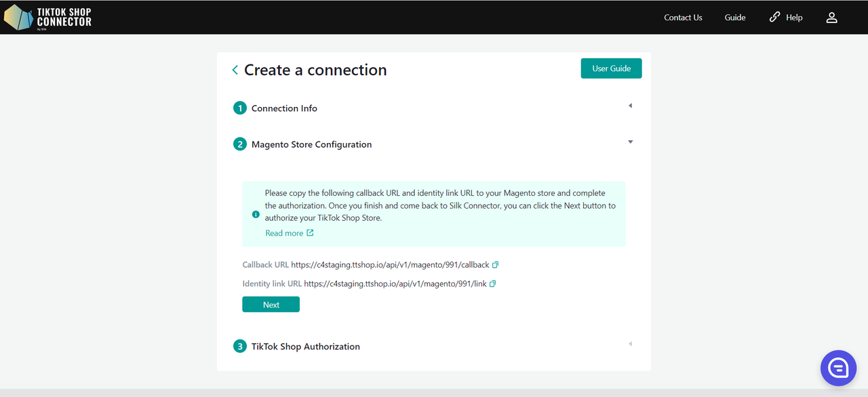Follow the Read more link

(x=284, y=233)
